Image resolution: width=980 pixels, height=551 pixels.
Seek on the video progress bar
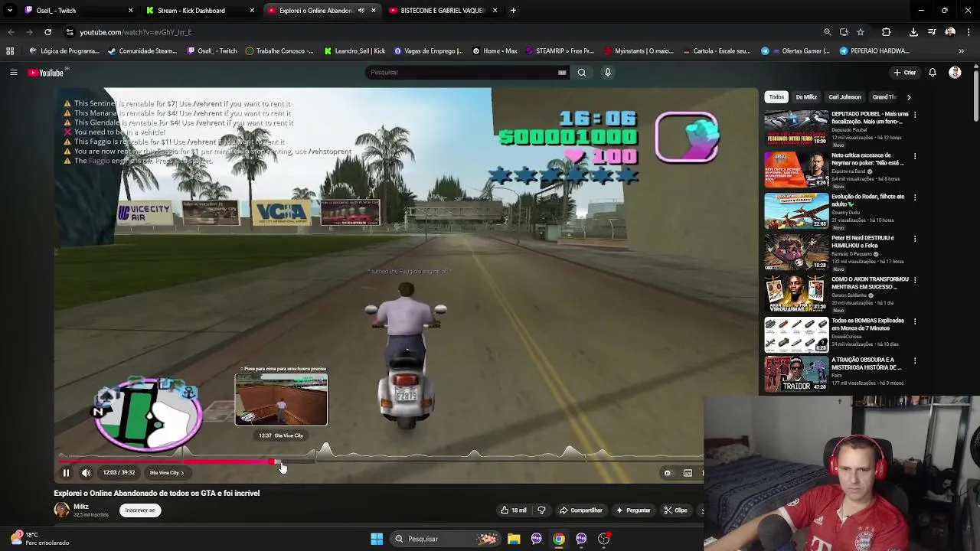pos(379,461)
